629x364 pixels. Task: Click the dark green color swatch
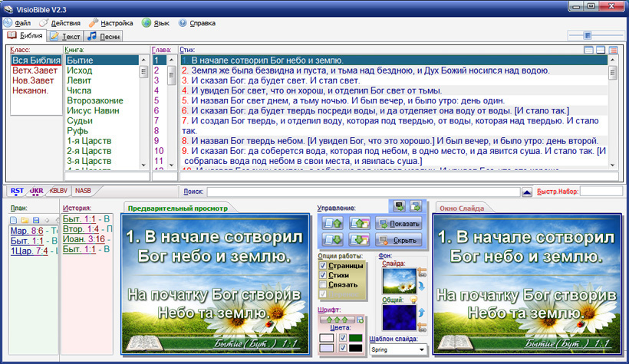[x=354, y=337]
